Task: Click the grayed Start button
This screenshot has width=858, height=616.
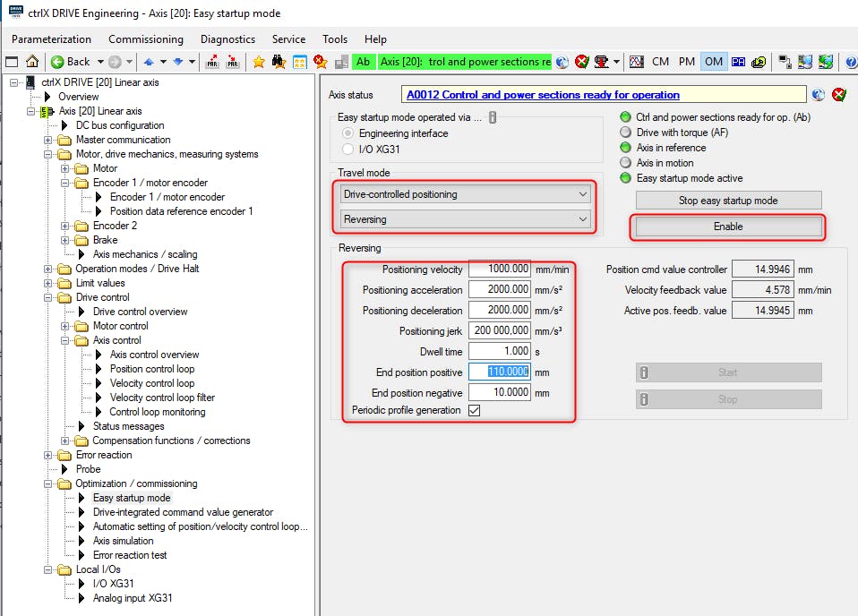Action: [x=728, y=372]
